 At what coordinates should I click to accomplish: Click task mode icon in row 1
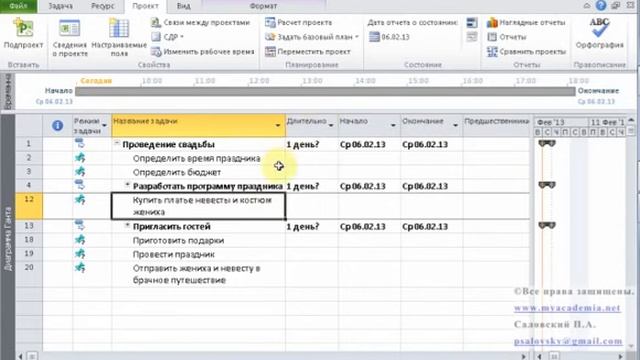(80, 143)
